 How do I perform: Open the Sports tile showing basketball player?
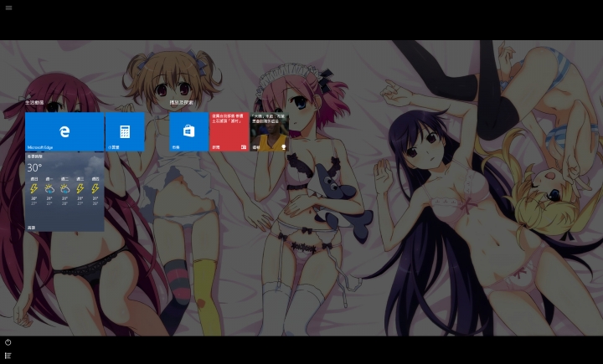tap(270, 131)
